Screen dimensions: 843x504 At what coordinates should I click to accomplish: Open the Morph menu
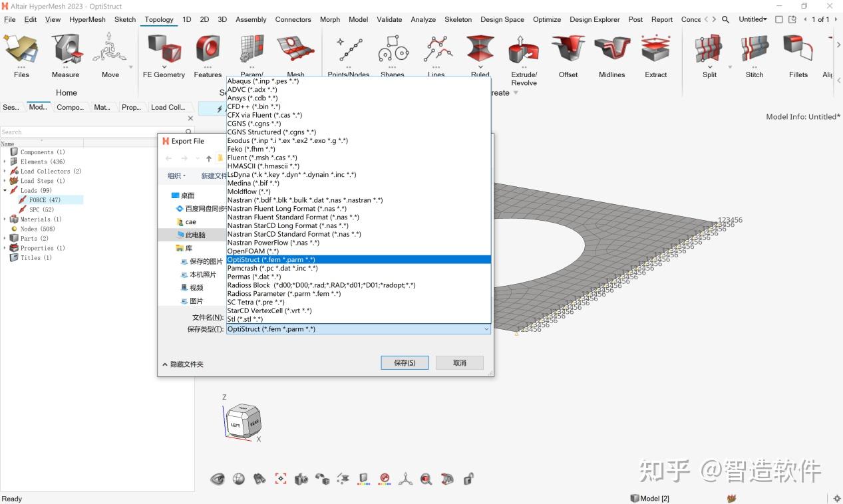(x=329, y=19)
